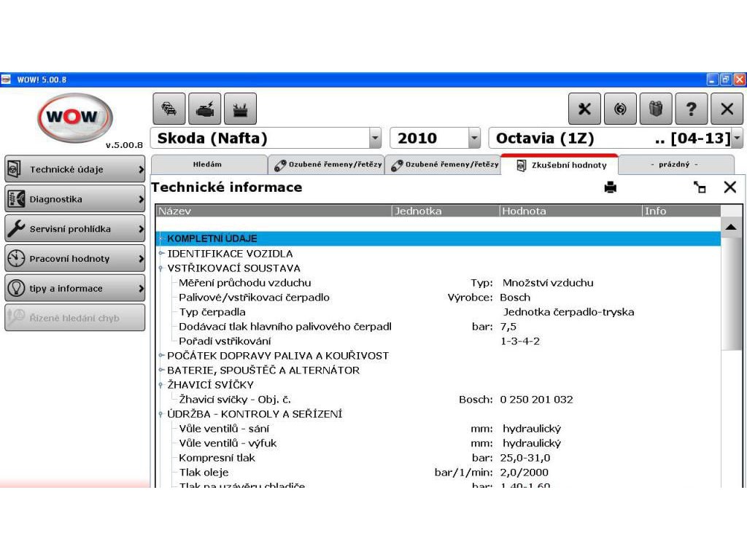Select the Měření průchodu vzduchu row
This screenshot has width=747, height=560.
tap(438, 283)
